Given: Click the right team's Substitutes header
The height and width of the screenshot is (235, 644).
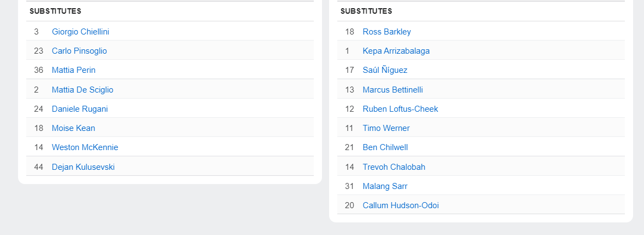Looking at the screenshot, I should pos(366,11).
